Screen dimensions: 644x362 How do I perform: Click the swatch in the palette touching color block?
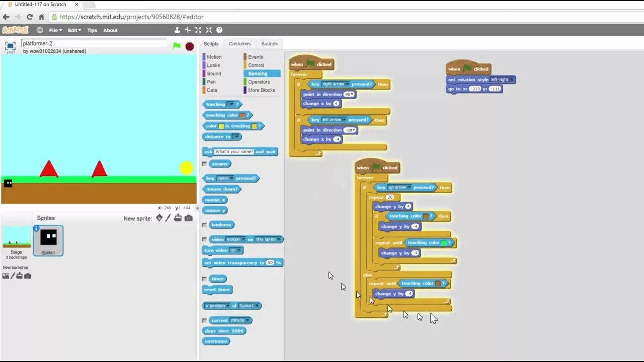click(243, 115)
